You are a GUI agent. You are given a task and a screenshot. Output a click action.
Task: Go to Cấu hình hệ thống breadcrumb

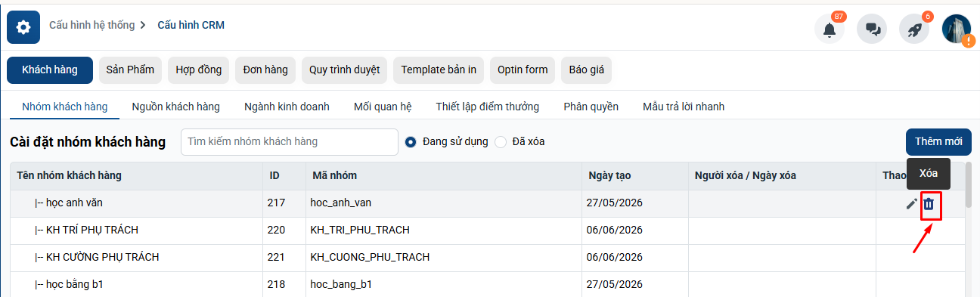(x=91, y=25)
